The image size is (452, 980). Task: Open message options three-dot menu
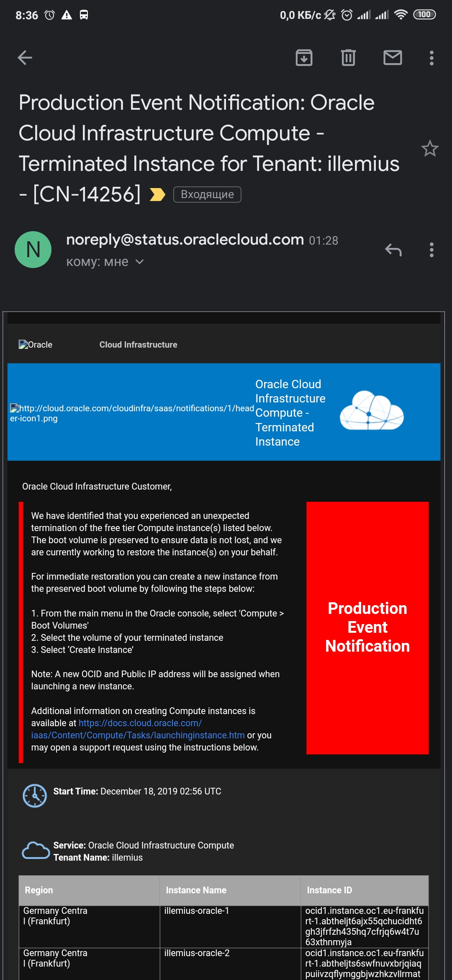(x=431, y=250)
